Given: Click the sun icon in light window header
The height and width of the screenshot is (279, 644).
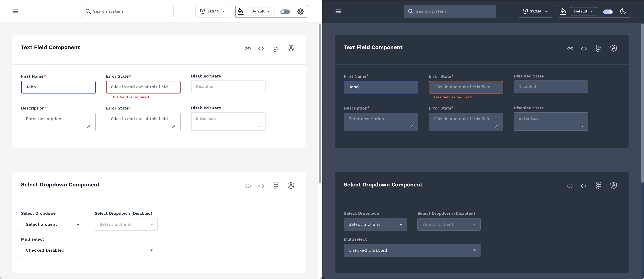Looking at the screenshot, I should click(x=301, y=12).
